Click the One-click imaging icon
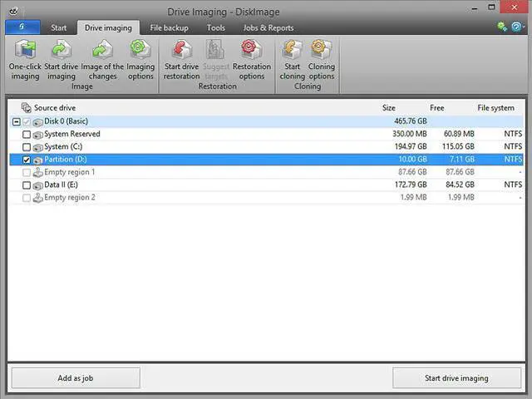The width and height of the screenshot is (532, 399). click(25, 51)
